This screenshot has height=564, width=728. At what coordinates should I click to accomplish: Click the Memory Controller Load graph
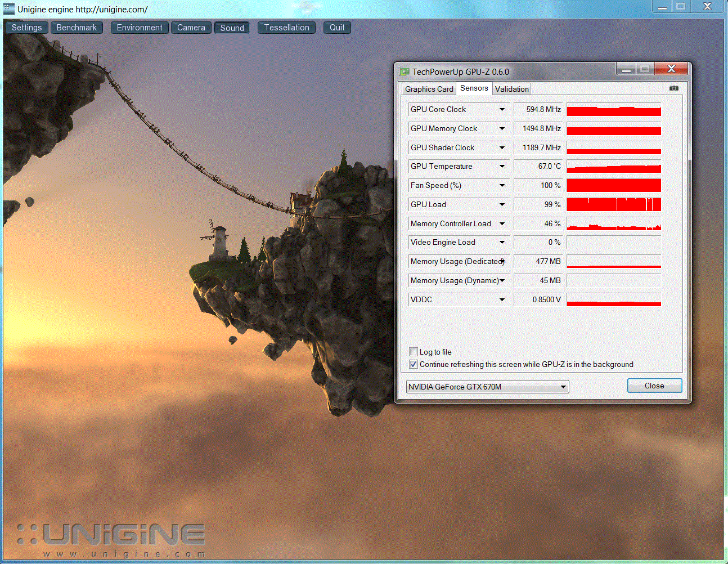click(614, 223)
